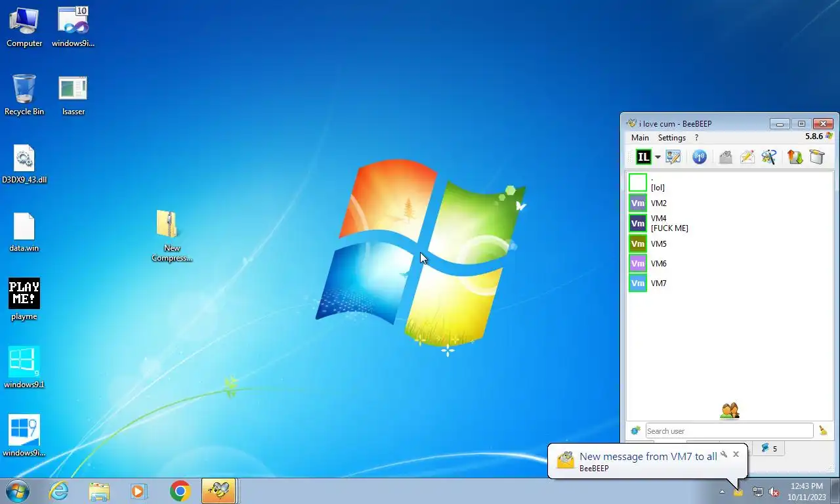
Task: Open the status dropdown arrow beside IL
Action: click(x=658, y=157)
